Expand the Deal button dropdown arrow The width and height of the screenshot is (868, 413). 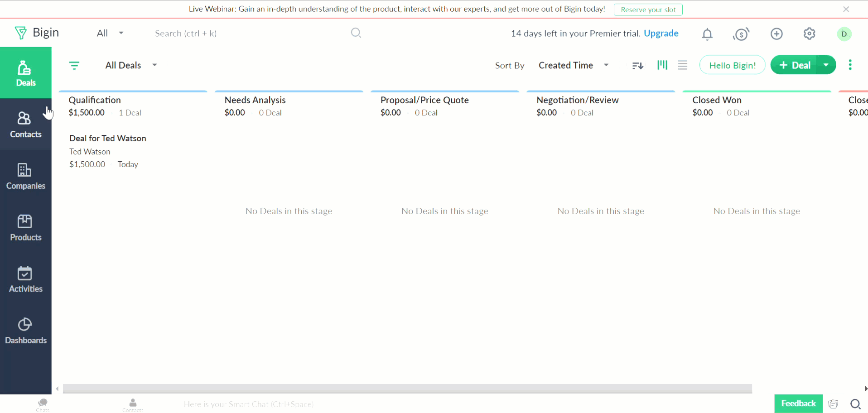pos(826,65)
